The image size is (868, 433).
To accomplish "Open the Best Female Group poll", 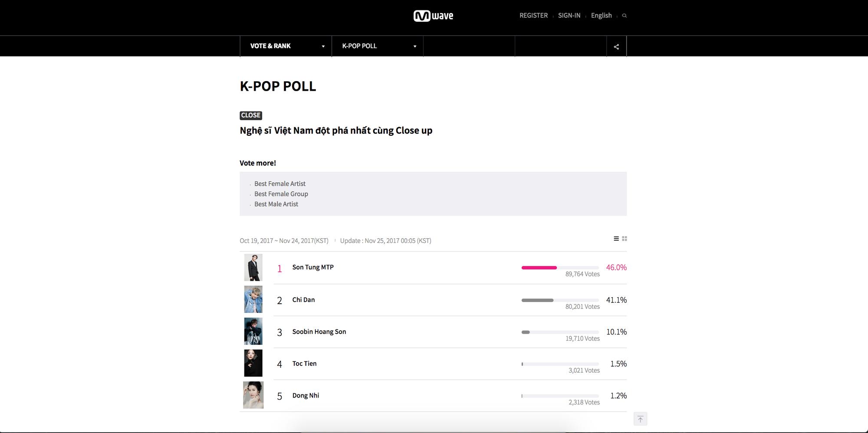I will click(281, 194).
